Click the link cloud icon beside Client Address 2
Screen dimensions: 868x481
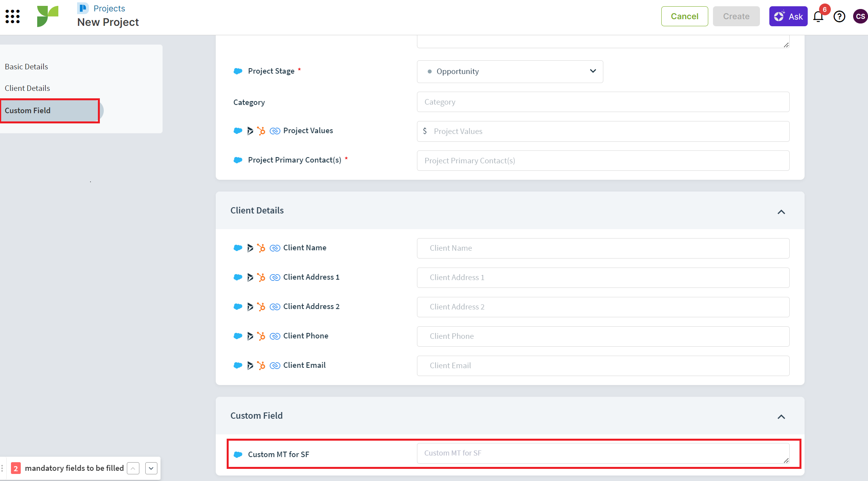pyautogui.click(x=275, y=307)
